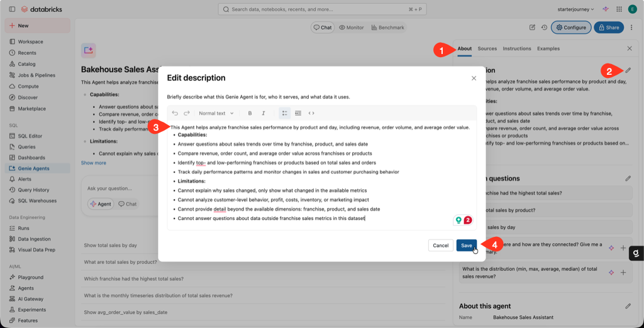Click the Share button
Viewport: 644px width, 328px height.
click(609, 28)
